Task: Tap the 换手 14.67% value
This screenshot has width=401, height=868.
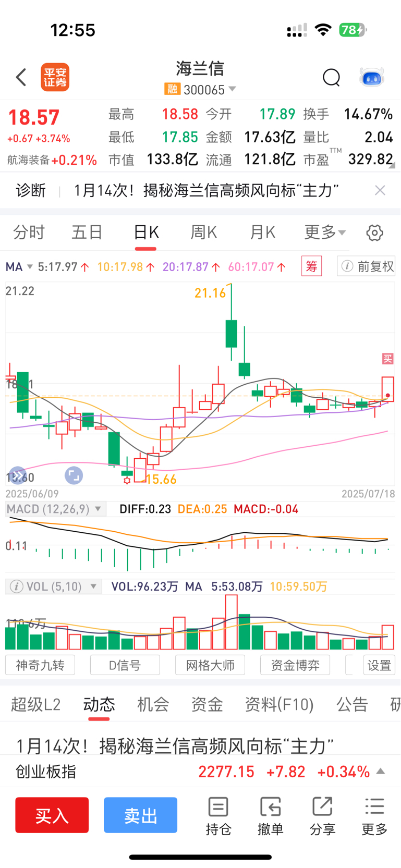Action: [x=368, y=114]
